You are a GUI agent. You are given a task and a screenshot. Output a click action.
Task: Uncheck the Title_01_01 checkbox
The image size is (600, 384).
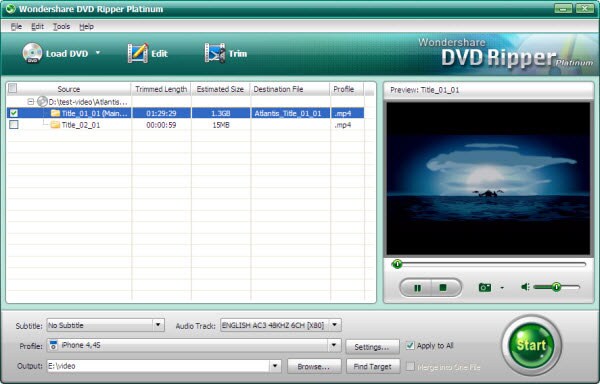[x=14, y=113]
